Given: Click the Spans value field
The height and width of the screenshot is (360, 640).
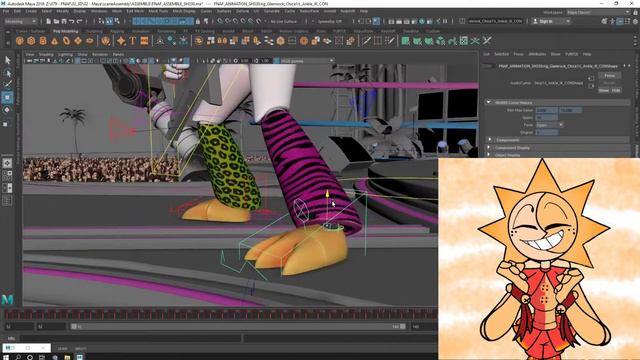Looking at the screenshot, I should click(x=547, y=118).
